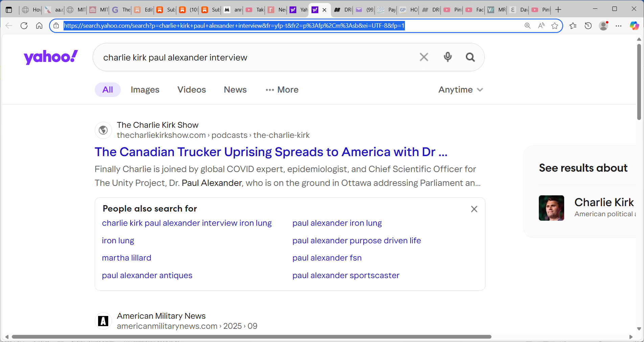Click the browser address bar URL
This screenshot has width=644, height=342.
point(234,26)
